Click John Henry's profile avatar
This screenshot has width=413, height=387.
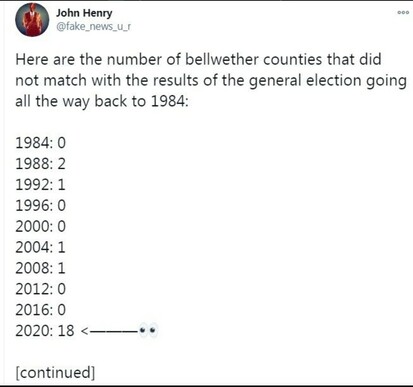pyautogui.click(x=32, y=20)
